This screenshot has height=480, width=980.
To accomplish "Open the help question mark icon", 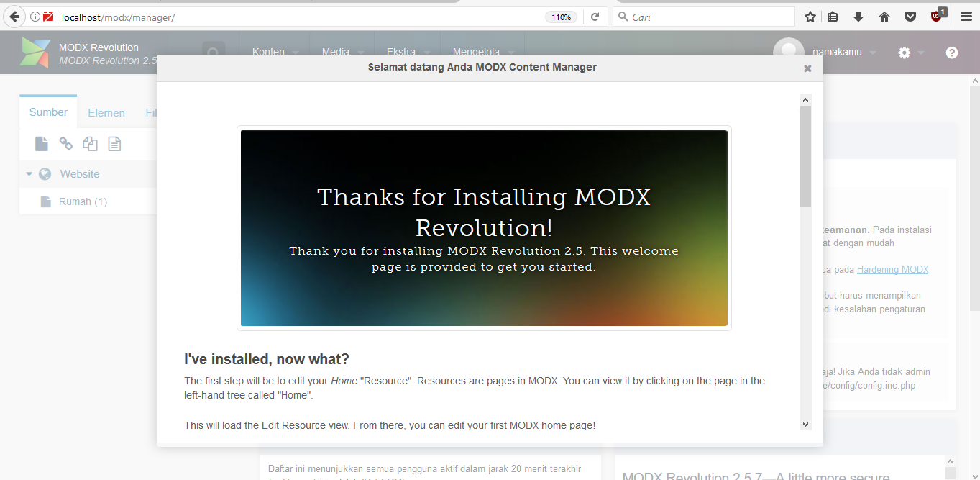I will [952, 53].
